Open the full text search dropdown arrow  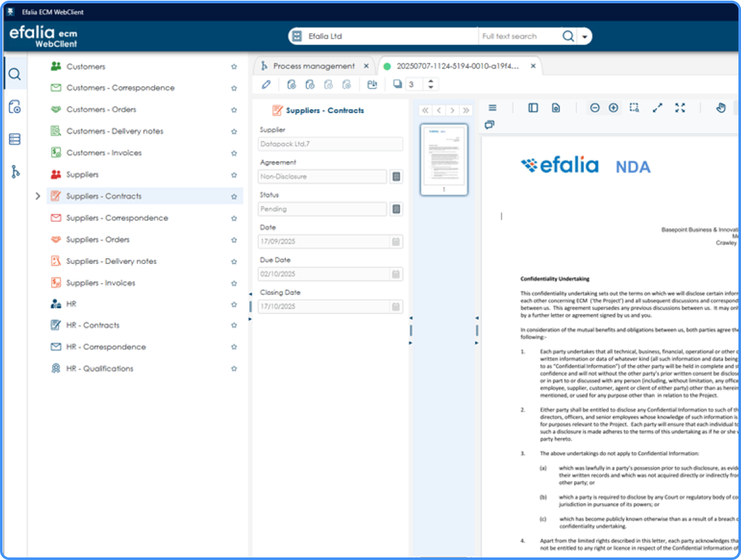click(x=585, y=36)
